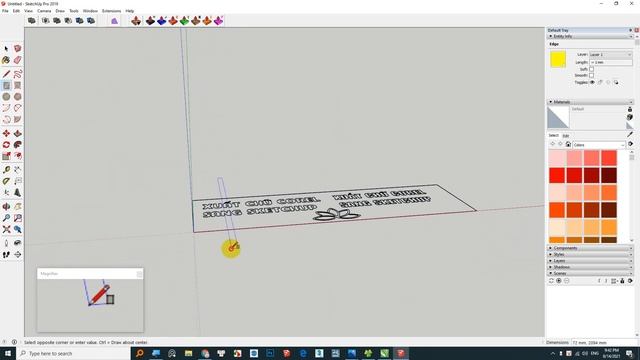Select the Orbit tool

click(6, 207)
